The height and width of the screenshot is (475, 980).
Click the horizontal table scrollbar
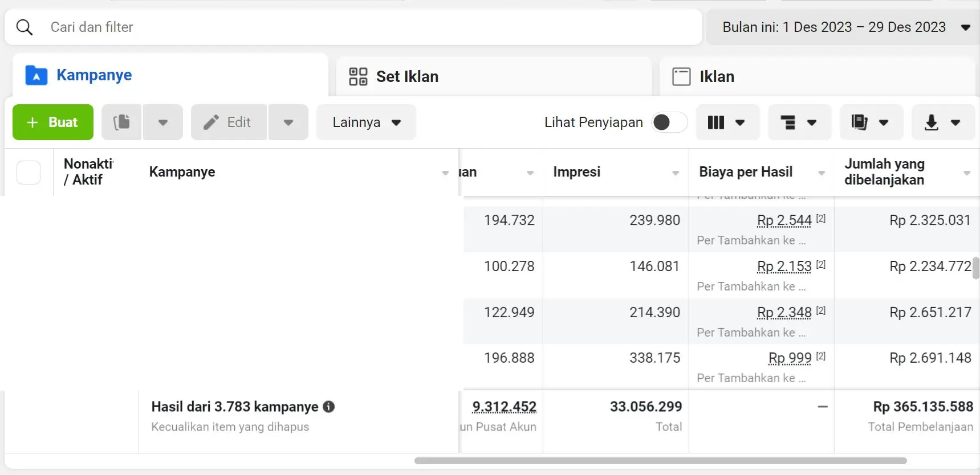(x=660, y=461)
